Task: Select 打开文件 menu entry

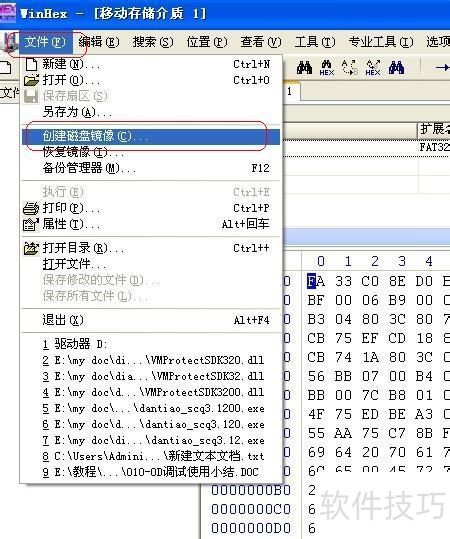Action: [151, 264]
